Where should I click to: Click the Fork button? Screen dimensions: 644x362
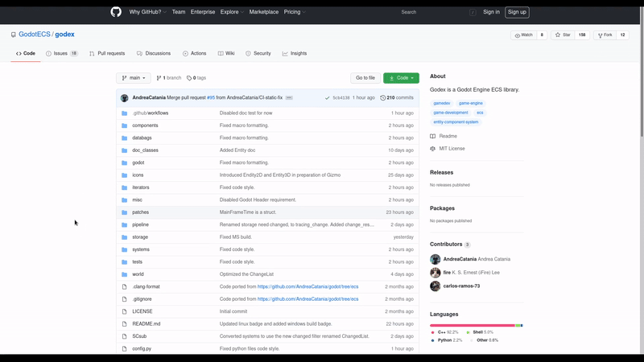click(605, 35)
